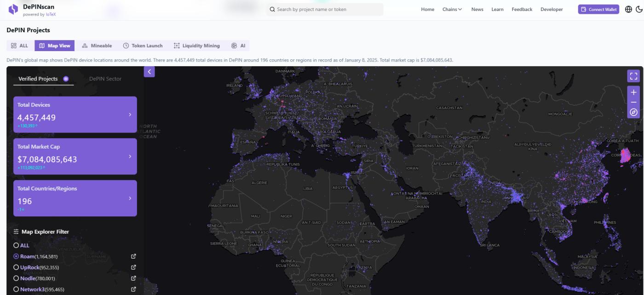Open language selector globe icon
644x295 pixels.
(628, 9)
